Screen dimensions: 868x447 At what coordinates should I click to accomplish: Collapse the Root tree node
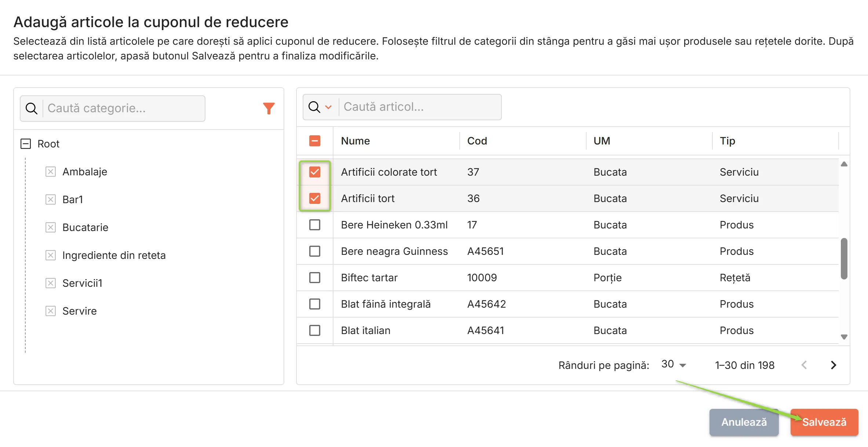[26, 143]
